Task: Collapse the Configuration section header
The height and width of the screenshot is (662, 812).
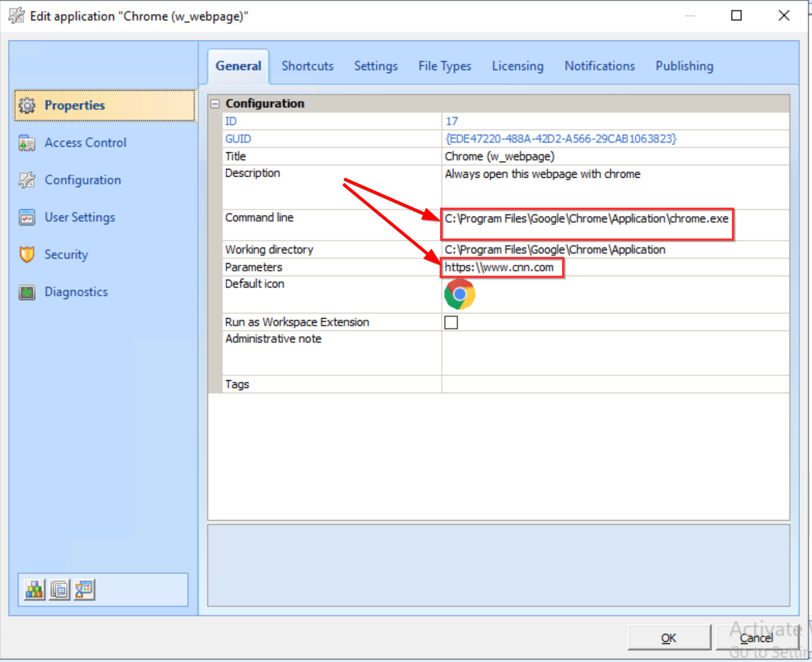Action: click(x=215, y=104)
